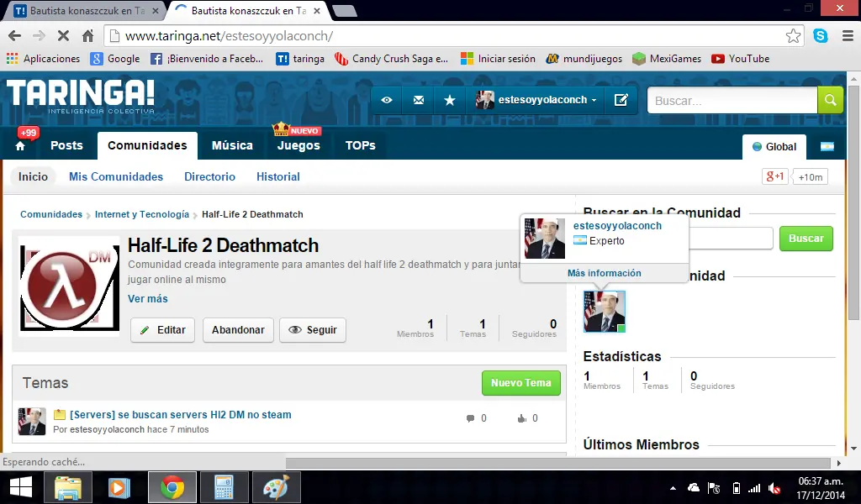Image resolution: width=861 pixels, height=504 pixels.
Task: Open YouTube bookmark
Action: coord(740,59)
